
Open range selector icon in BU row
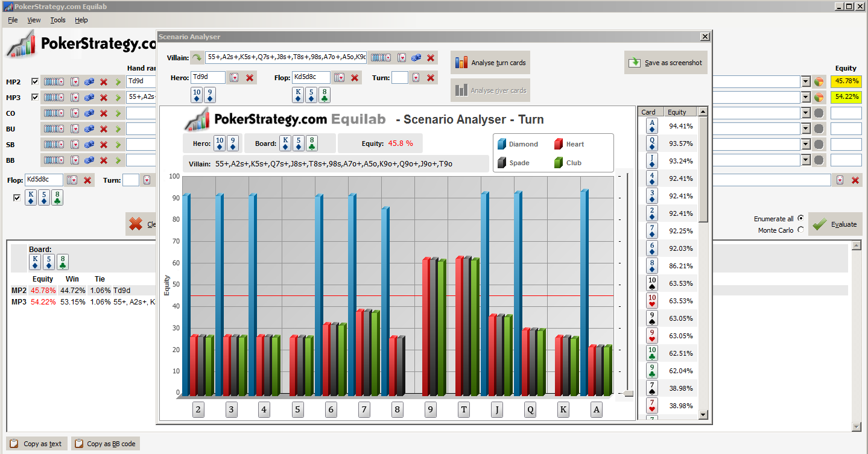54,128
